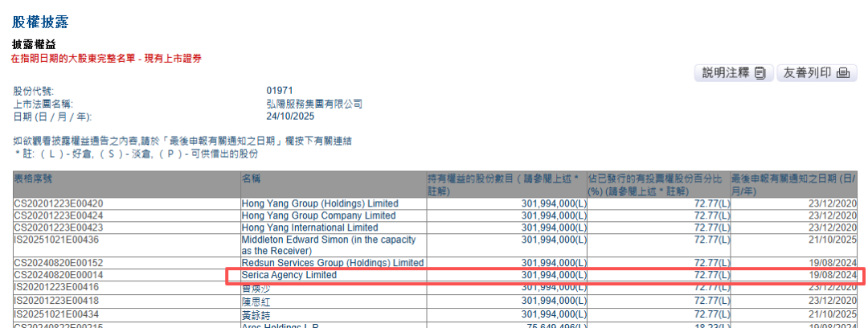Click the 上市法團名稱 field label

click(43, 104)
